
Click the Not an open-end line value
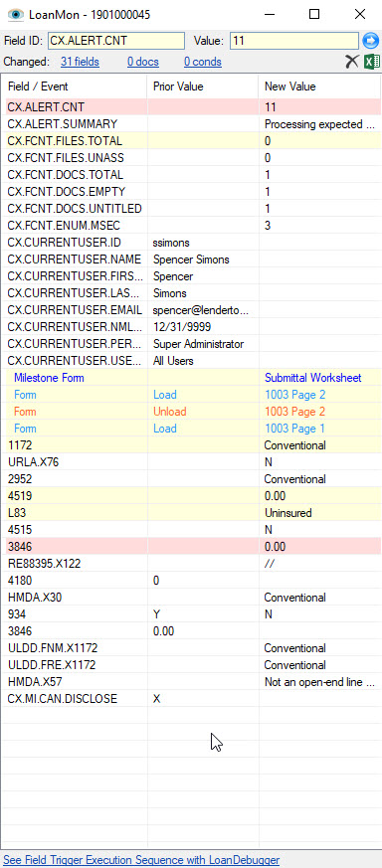tap(319, 682)
